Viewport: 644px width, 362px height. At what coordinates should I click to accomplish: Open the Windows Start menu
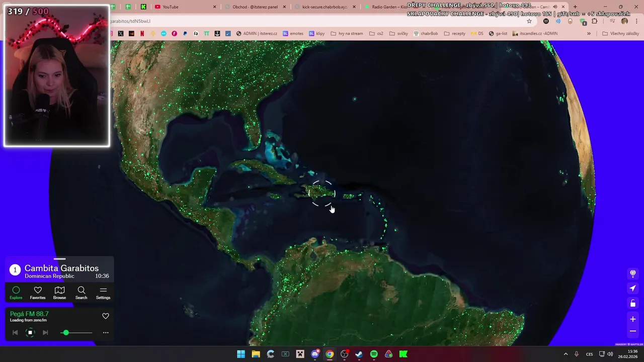(241, 354)
